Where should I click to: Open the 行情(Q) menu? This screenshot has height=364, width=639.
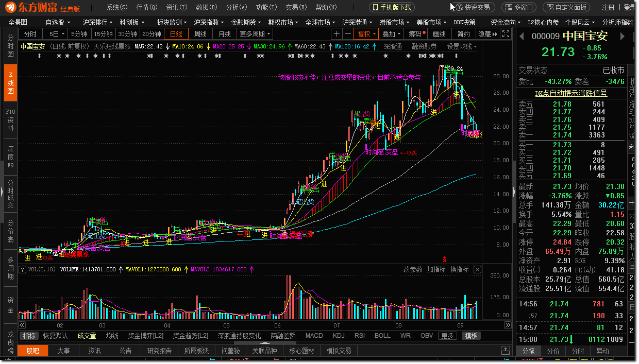click(x=147, y=7)
